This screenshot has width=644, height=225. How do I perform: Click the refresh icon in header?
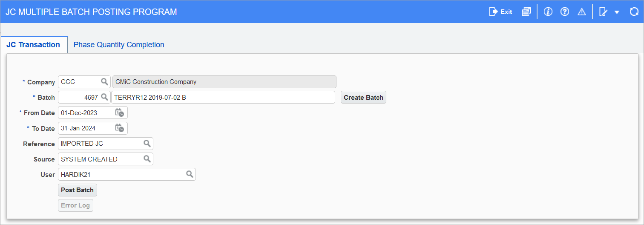(x=634, y=12)
